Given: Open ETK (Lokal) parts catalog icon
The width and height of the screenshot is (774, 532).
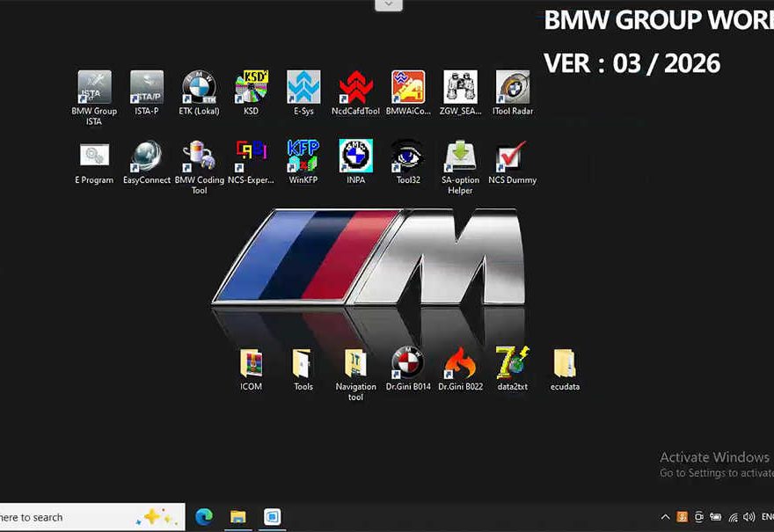Looking at the screenshot, I should [x=199, y=89].
